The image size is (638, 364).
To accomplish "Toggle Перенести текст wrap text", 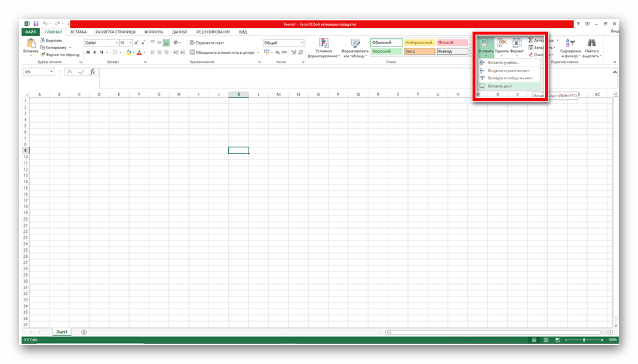I will click(206, 43).
